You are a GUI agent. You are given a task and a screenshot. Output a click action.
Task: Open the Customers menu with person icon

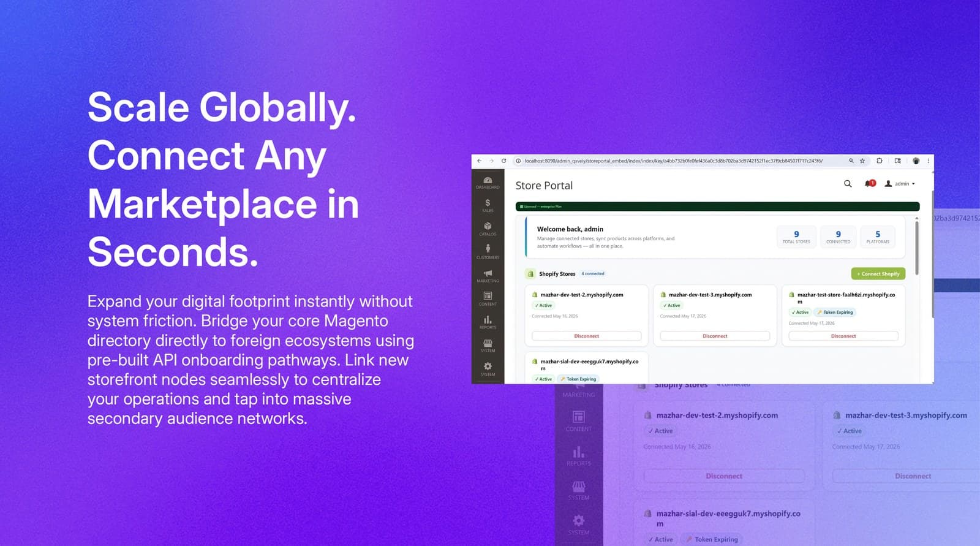tap(488, 252)
